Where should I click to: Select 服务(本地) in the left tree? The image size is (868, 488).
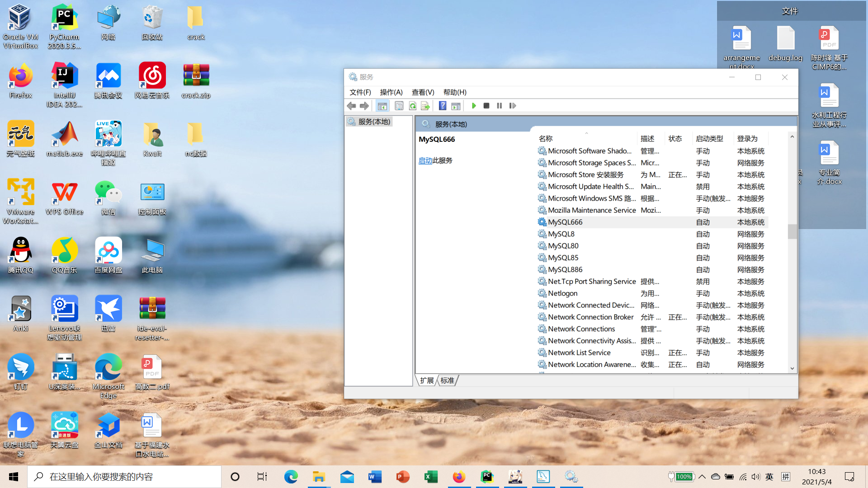tap(374, 122)
